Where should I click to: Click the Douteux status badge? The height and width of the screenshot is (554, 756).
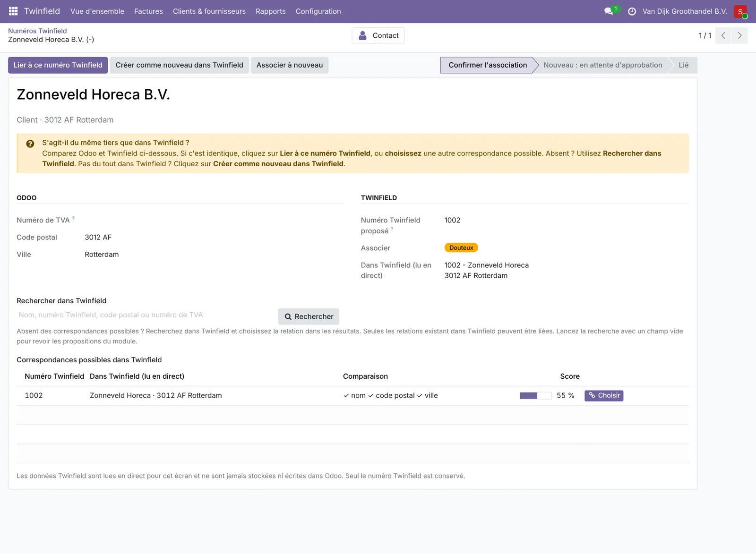pyautogui.click(x=461, y=248)
